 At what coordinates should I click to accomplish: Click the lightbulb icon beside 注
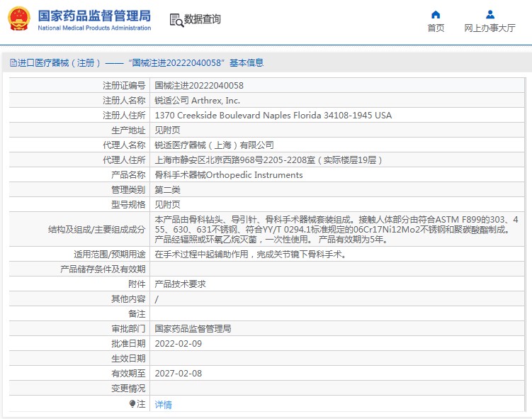tap(132, 403)
